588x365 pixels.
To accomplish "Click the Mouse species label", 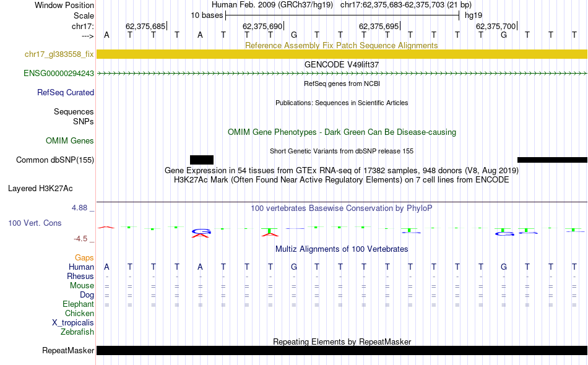I will point(82,286).
